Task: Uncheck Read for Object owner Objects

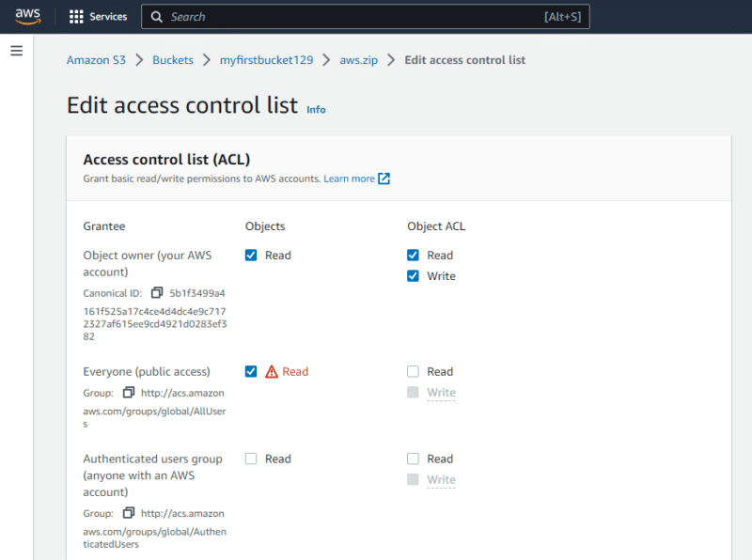Action: 250,255
